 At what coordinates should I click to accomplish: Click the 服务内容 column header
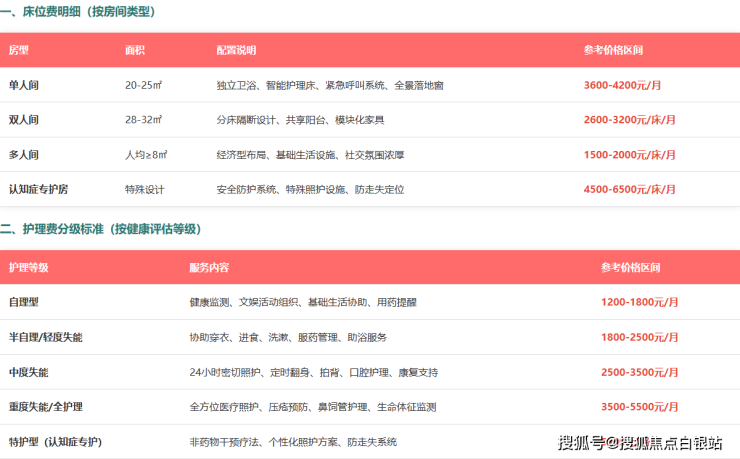pyautogui.click(x=209, y=268)
